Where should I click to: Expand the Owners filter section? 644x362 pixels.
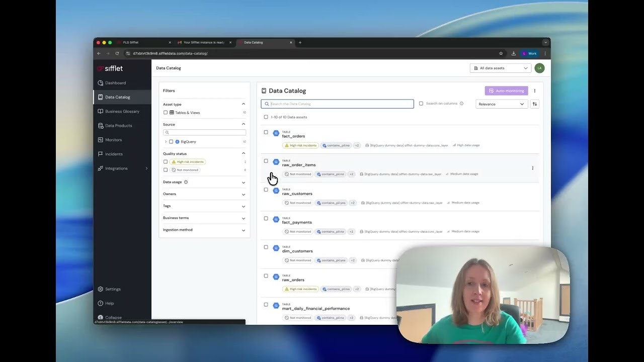tap(244, 195)
